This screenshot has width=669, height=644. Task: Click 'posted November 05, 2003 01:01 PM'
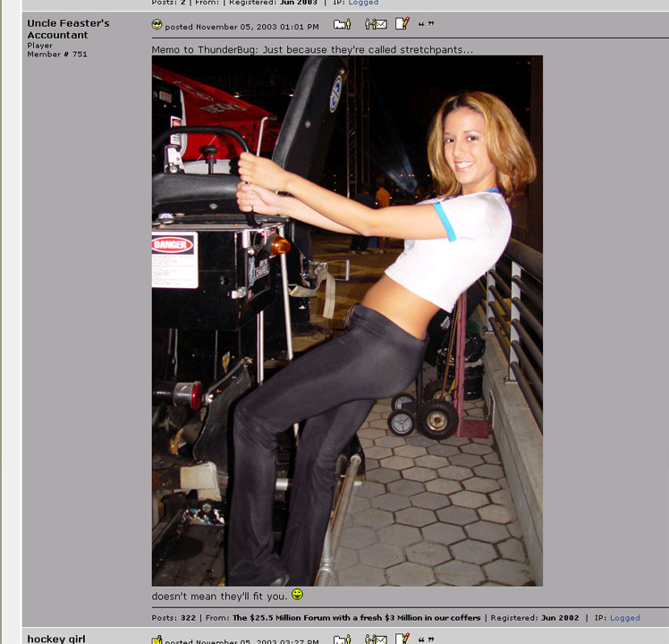(x=241, y=27)
